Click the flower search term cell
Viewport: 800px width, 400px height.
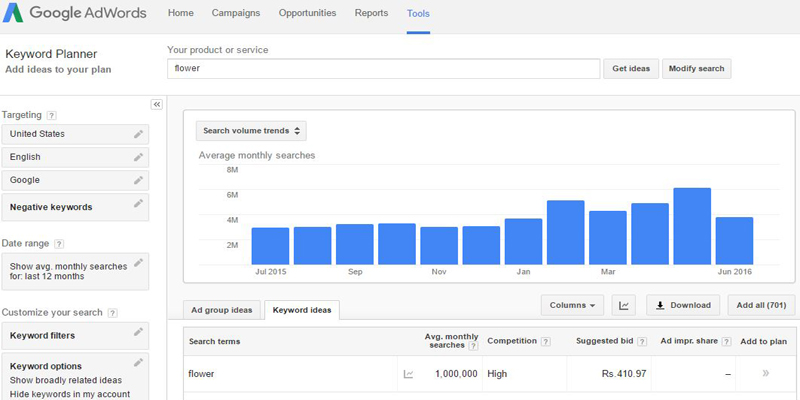coord(201,374)
